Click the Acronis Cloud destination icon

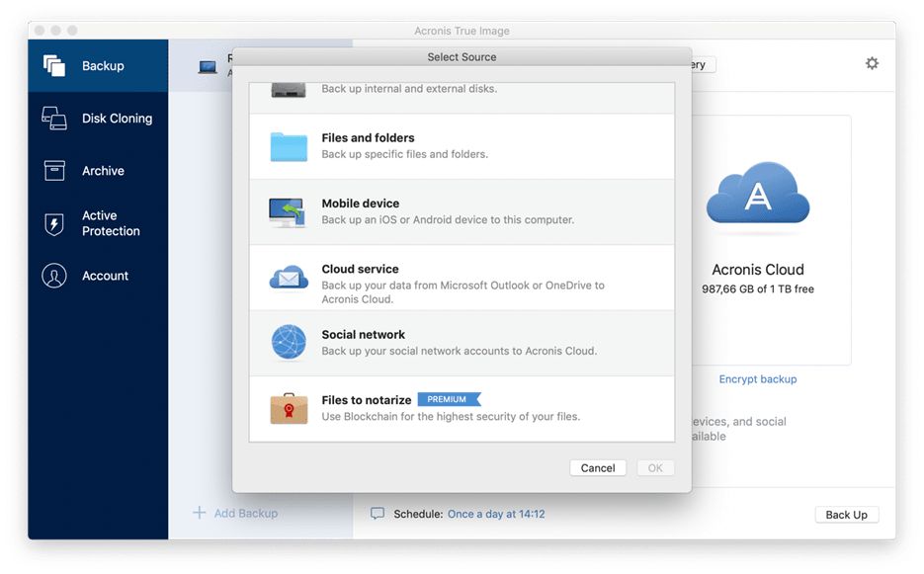[758, 194]
